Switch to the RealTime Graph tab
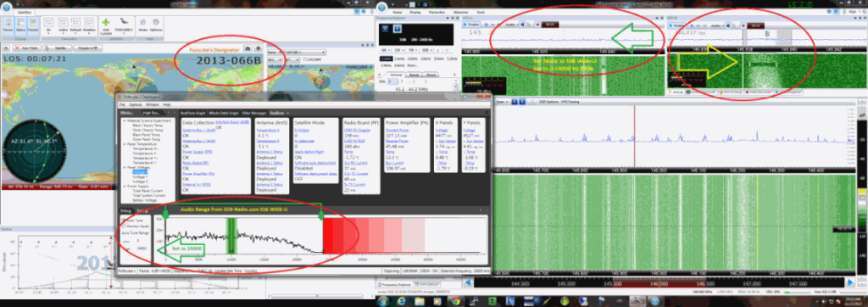868x307 pixels. tap(193, 113)
